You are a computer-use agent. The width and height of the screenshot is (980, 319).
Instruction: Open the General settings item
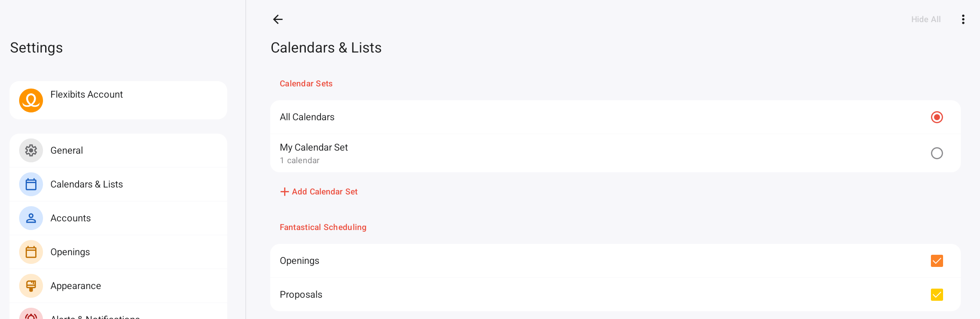click(118, 150)
